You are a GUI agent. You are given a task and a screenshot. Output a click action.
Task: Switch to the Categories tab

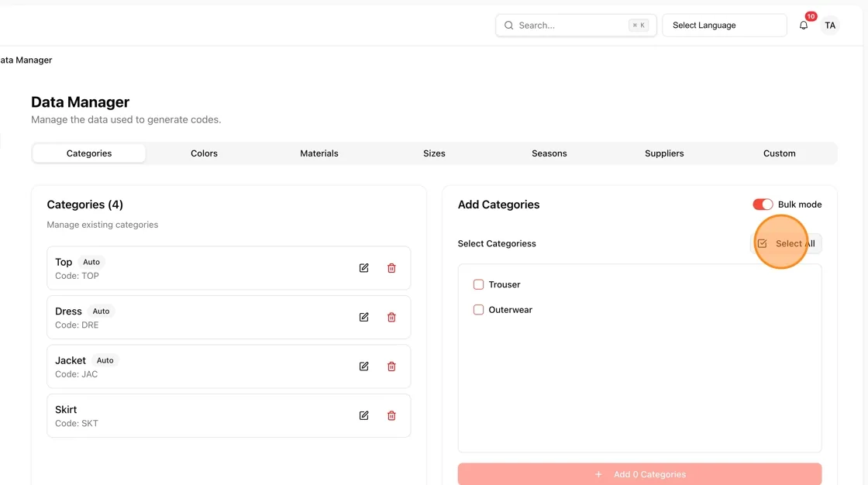[x=89, y=153]
